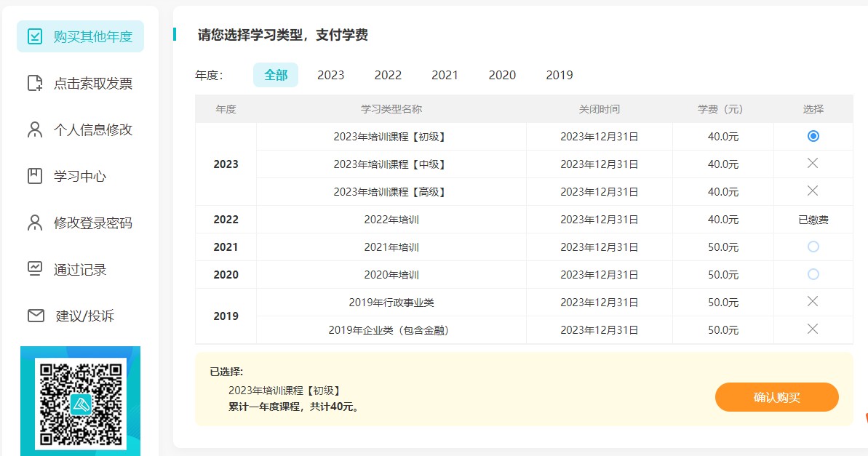Select the 2021年培训 course radio button
The width and height of the screenshot is (868, 456).
point(813,247)
